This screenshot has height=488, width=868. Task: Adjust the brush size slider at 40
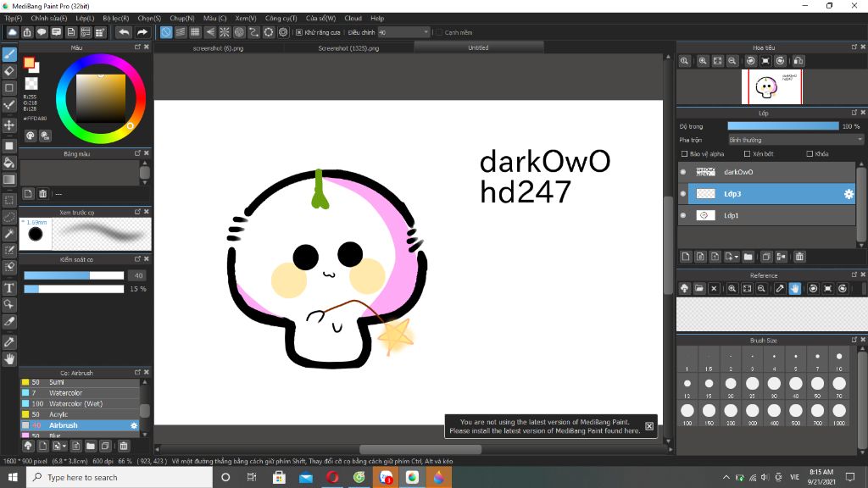[74, 275]
